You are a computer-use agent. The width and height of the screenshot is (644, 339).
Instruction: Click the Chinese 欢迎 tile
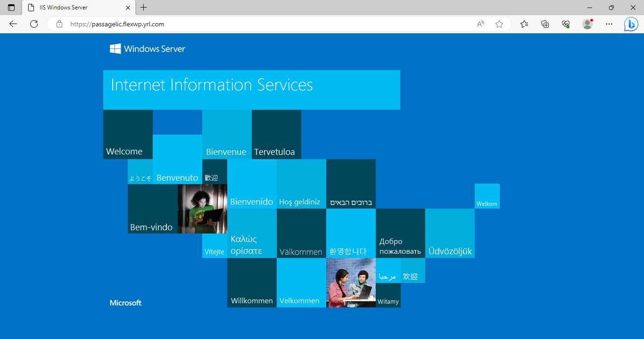(x=413, y=270)
